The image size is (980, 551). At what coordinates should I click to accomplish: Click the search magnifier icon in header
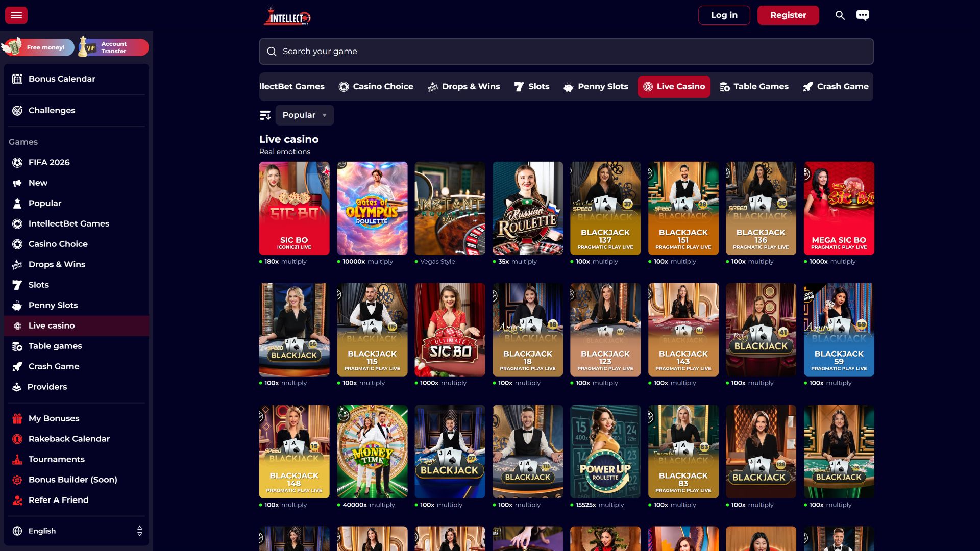[x=840, y=15]
